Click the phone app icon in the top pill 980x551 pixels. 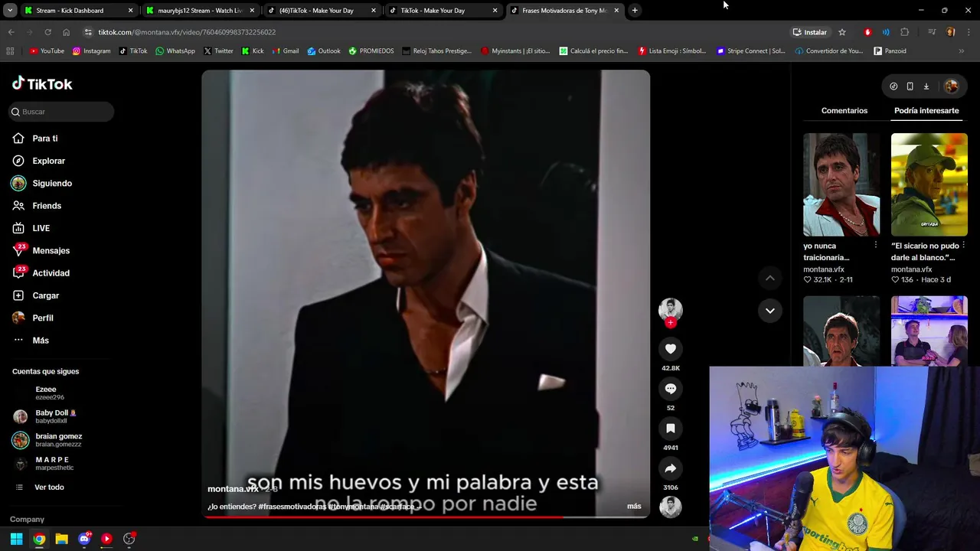click(910, 86)
